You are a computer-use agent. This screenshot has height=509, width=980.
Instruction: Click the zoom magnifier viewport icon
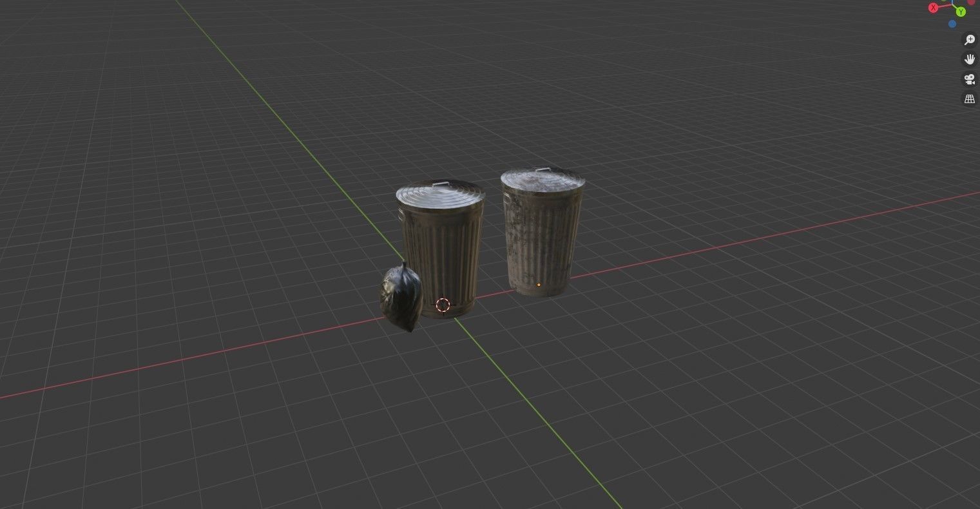(969, 40)
